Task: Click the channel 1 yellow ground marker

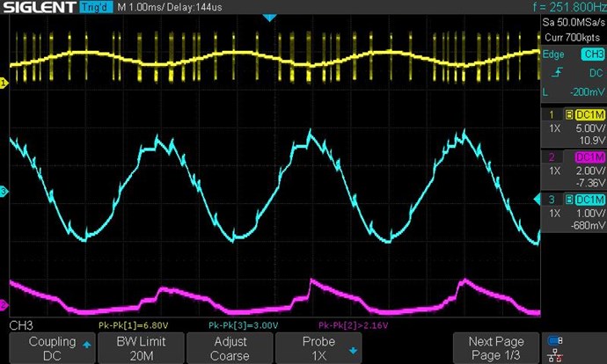Action: tap(4, 84)
